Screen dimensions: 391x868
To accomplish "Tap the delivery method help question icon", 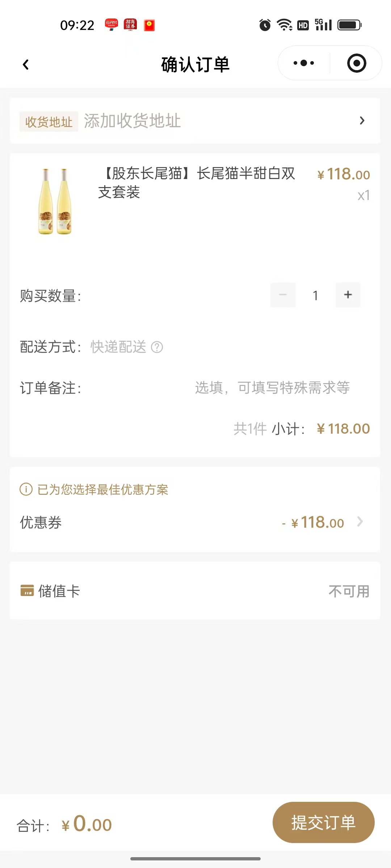I will 157,347.
